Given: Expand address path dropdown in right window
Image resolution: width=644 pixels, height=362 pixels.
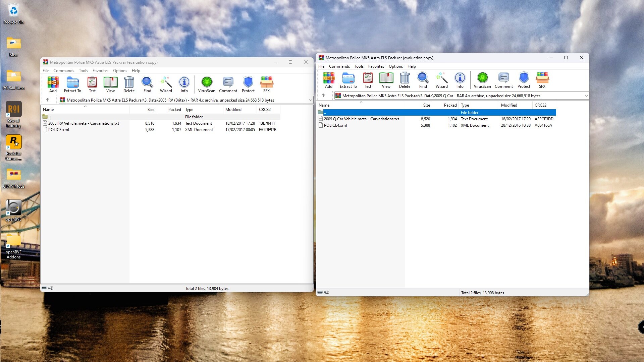Looking at the screenshot, I should (586, 96).
